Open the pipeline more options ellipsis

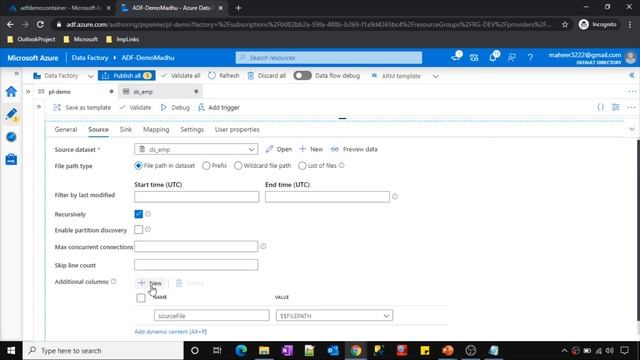coord(631,107)
